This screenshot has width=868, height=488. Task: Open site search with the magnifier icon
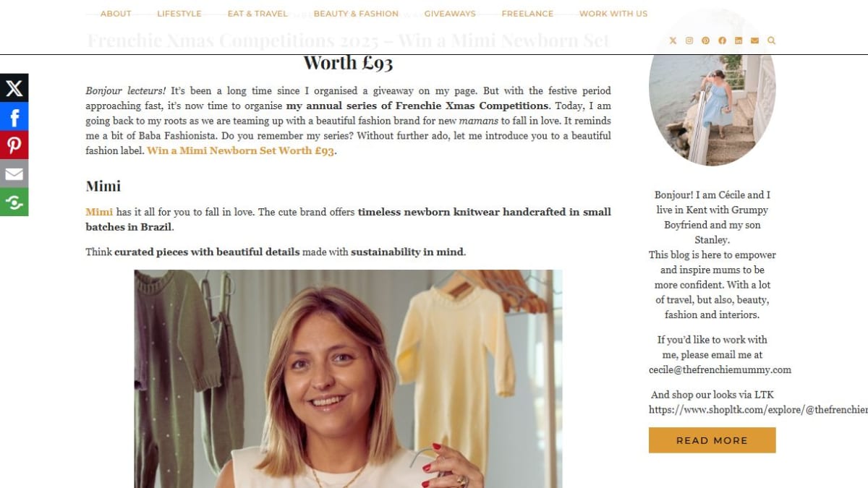pyautogui.click(x=771, y=40)
